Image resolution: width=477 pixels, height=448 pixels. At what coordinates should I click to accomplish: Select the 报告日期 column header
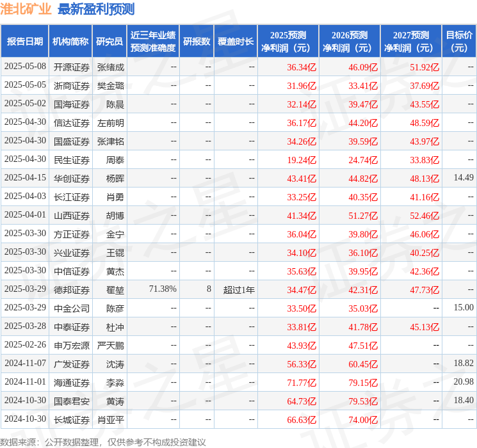(24, 41)
